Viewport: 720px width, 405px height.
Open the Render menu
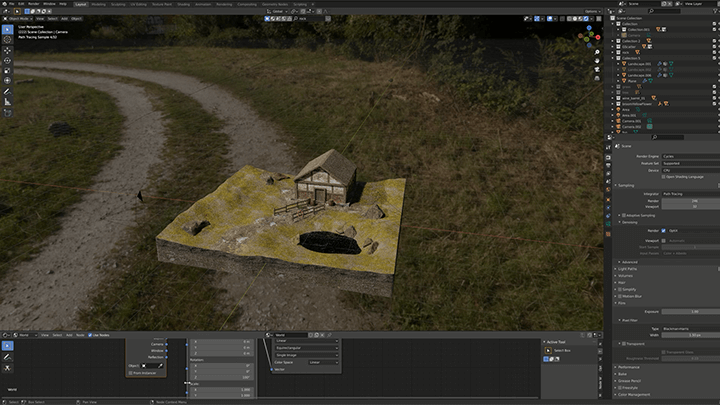click(34, 4)
